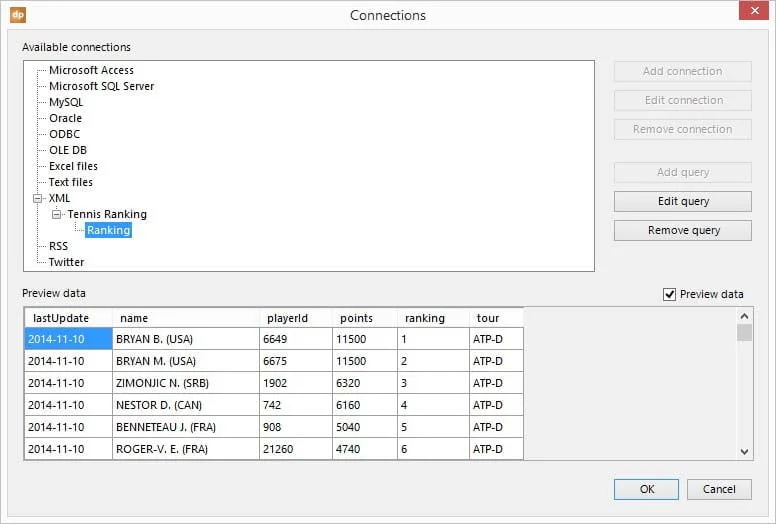Close the Connections dialog

click(x=754, y=10)
